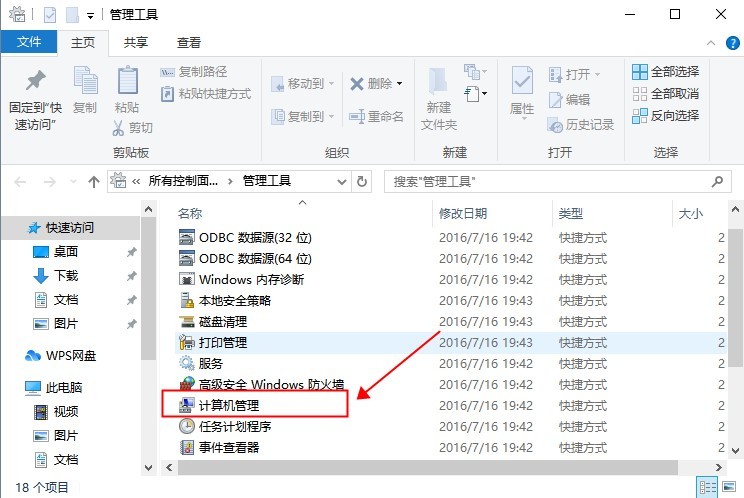
Task: Click Invert selection (反向选择)
Action: (x=665, y=116)
